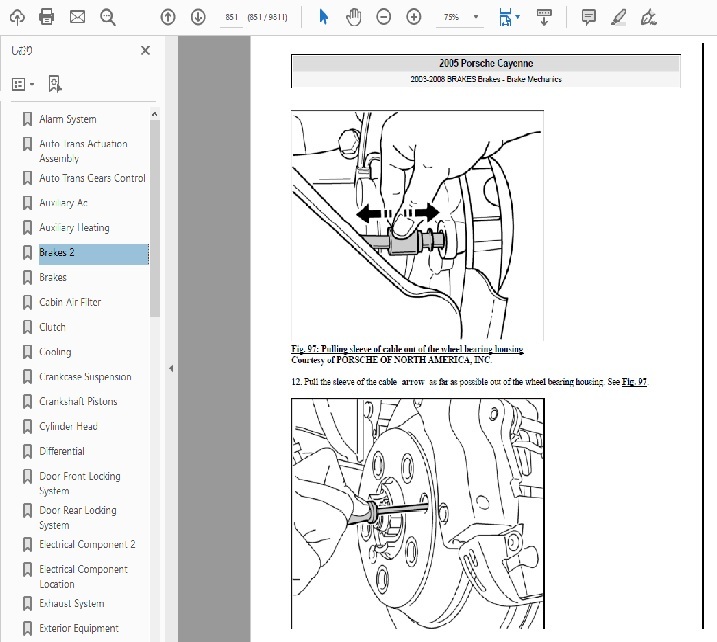Open Electrical Component 2 bookmark
The image size is (717, 642).
(x=87, y=544)
